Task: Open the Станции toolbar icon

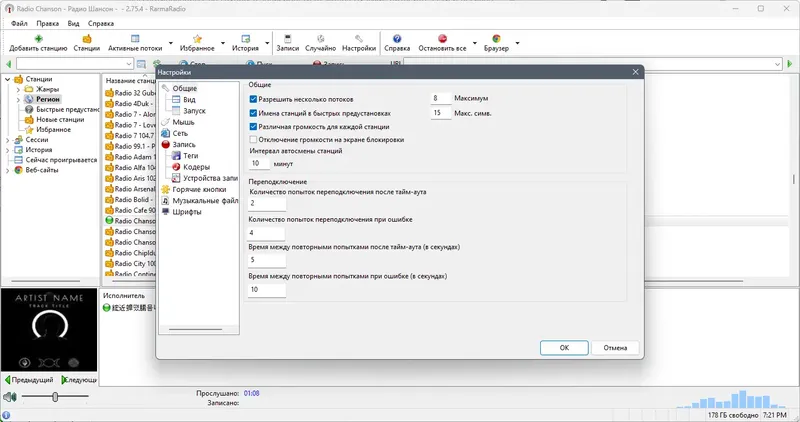Action: tap(87, 39)
